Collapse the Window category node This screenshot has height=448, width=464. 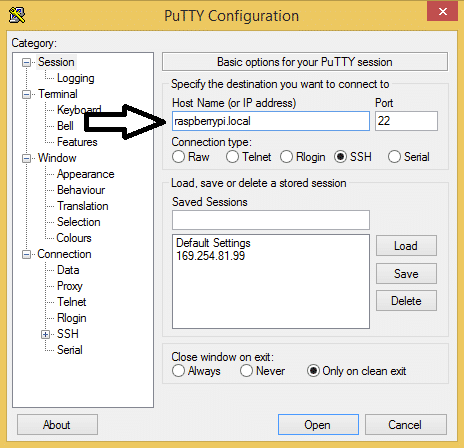tap(26, 158)
